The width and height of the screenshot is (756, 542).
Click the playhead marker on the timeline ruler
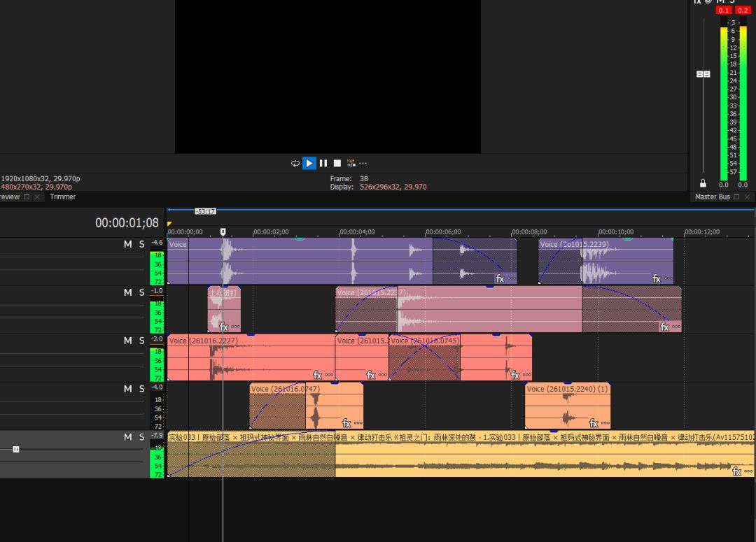click(223, 231)
